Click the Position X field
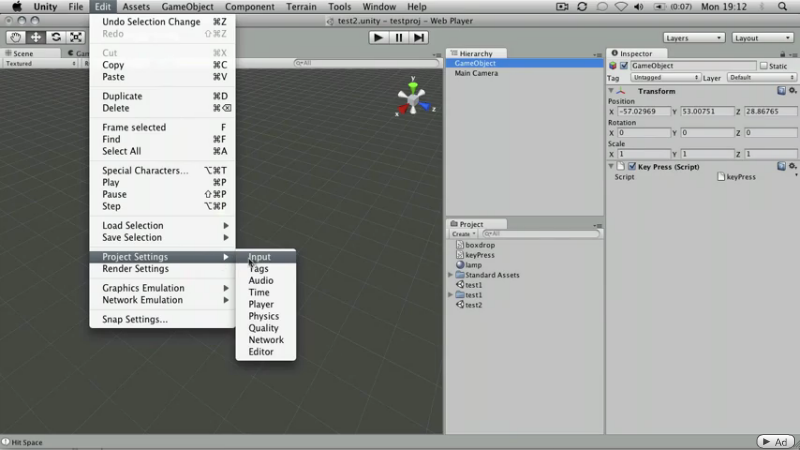The width and height of the screenshot is (800, 450). pos(644,111)
